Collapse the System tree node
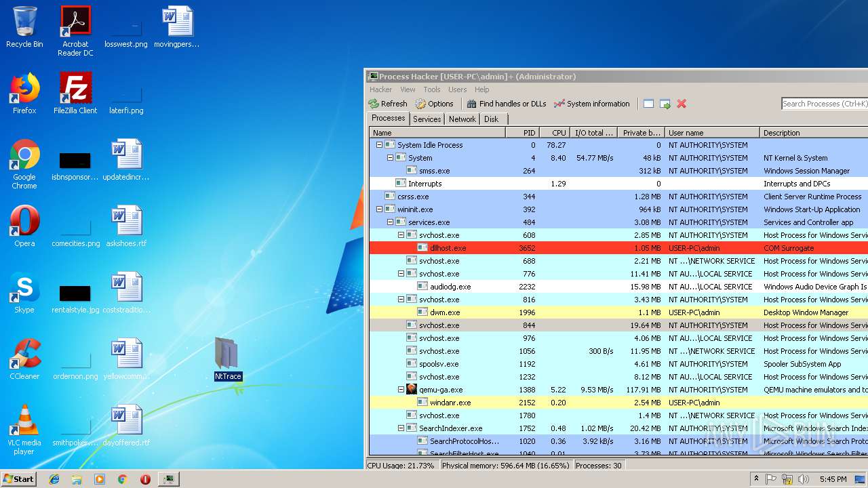Image resolution: width=868 pixels, height=488 pixels. point(390,158)
